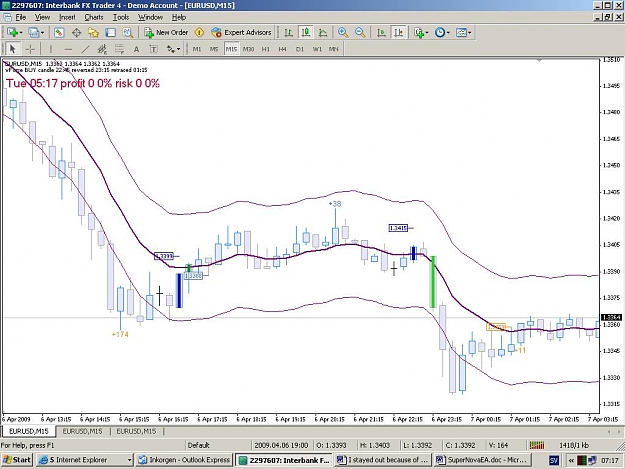The height and width of the screenshot is (469, 625).
Task: Draw a vertical line
Action: (50, 49)
